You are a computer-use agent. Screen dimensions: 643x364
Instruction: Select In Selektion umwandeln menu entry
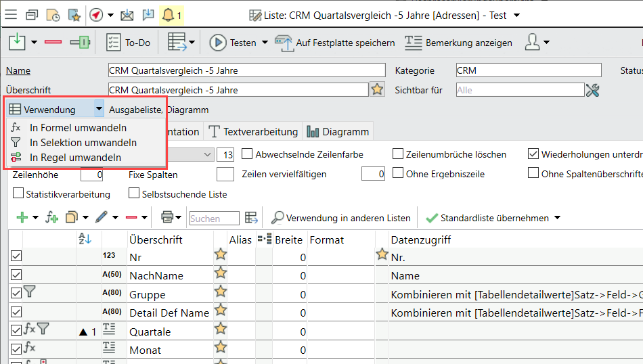click(x=83, y=142)
